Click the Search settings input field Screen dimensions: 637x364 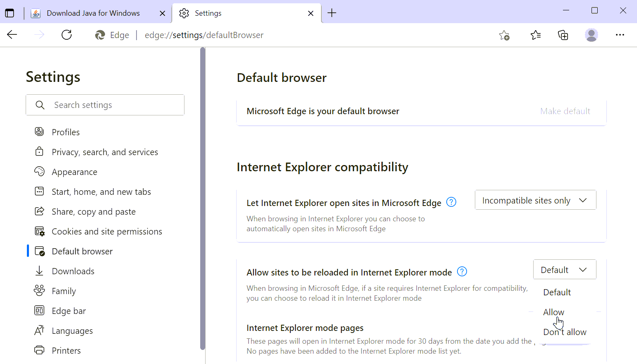coord(105,105)
